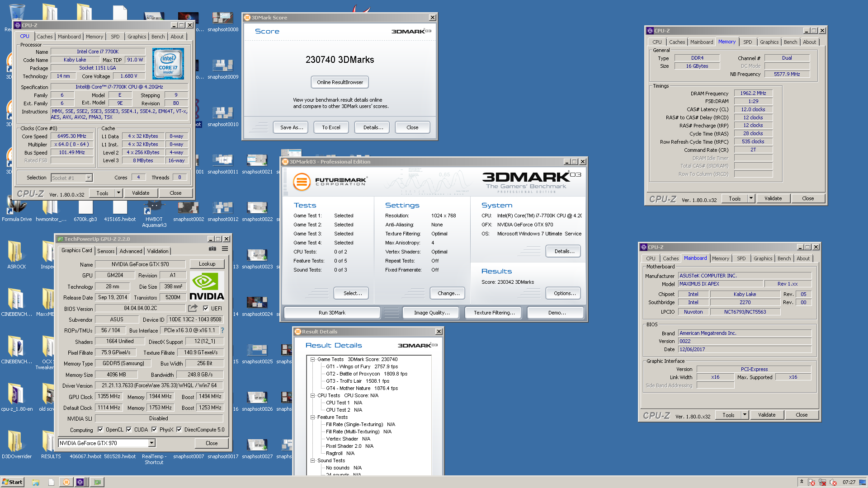Viewport: 868px width, 488px height.
Task: Take a GPU-Z screenshot with the camera icon
Action: pos(212,249)
